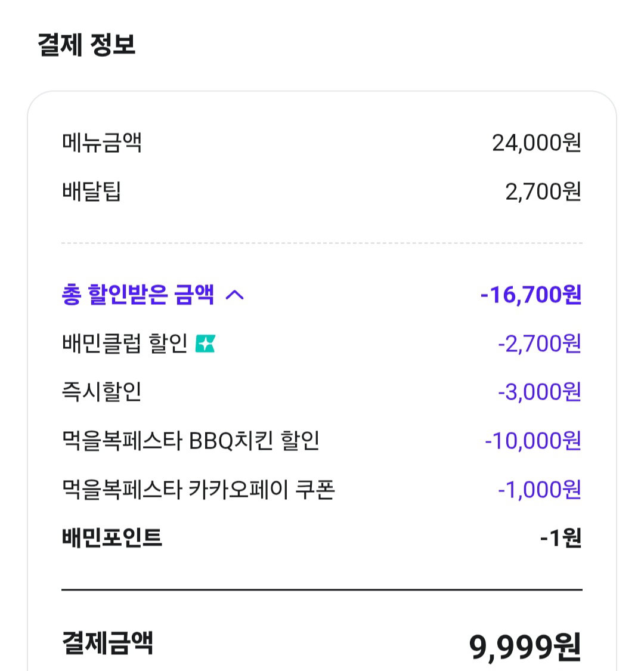Select the 메뉴금액 row label
The height and width of the screenshot is (671, 644).
point(102,143)
